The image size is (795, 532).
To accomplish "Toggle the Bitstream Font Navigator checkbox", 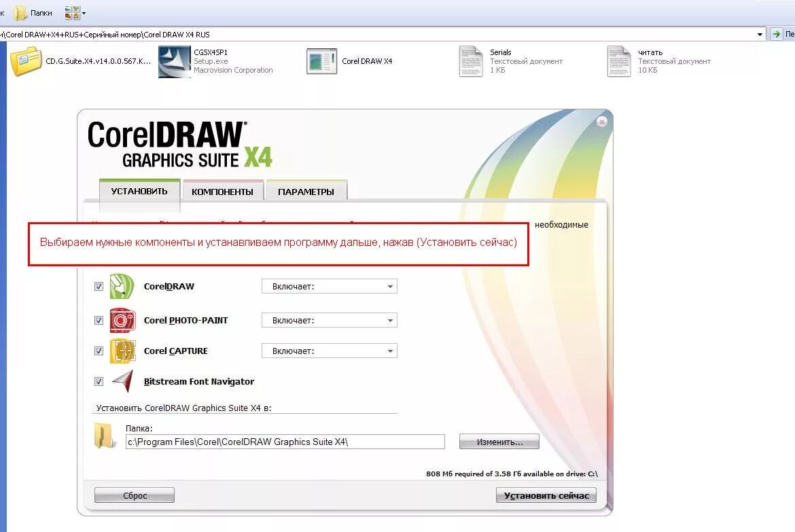I will [x=99, y=381].
